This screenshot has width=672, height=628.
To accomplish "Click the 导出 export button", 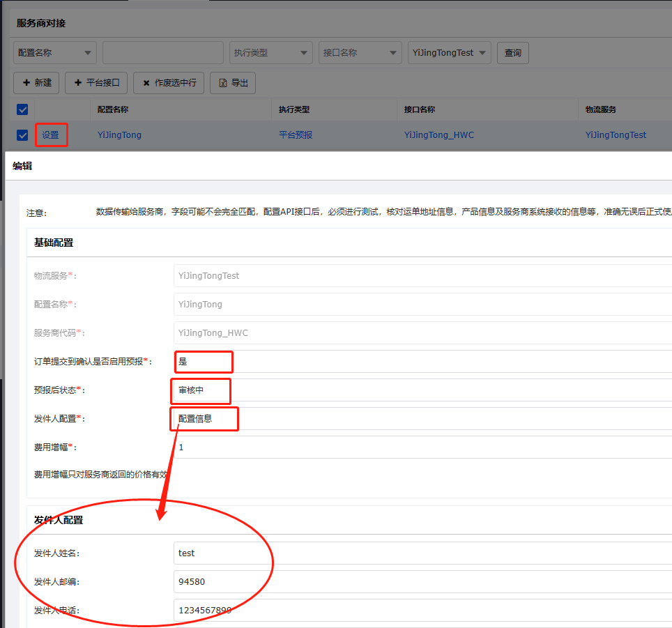I will pos(233,83).
